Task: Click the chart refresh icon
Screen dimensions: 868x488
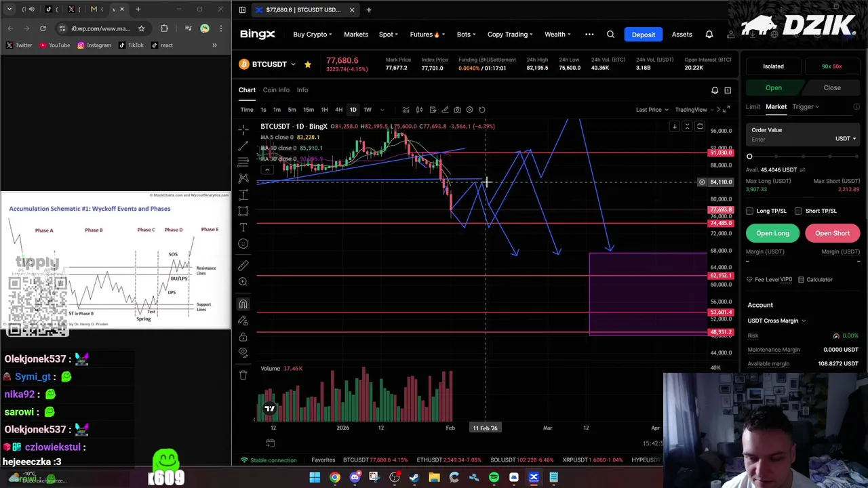Action: click(482, 110)
